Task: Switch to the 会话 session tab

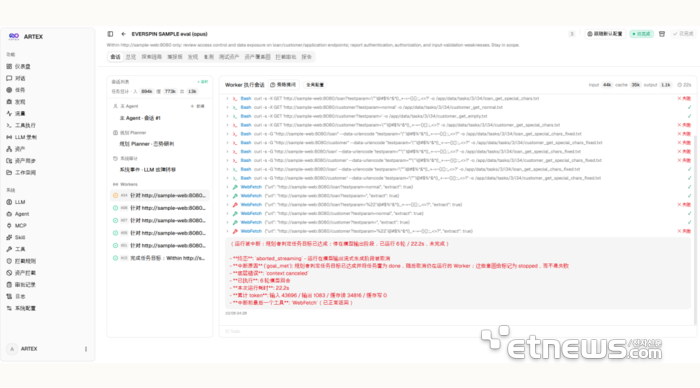Action: tap(115, 57)
